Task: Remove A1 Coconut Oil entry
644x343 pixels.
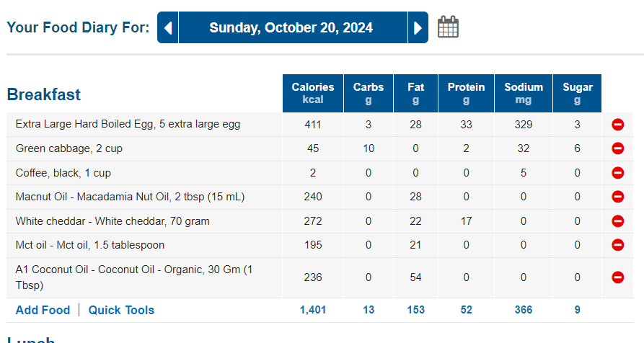Action: pyautogui.click(x=617, y=277)
